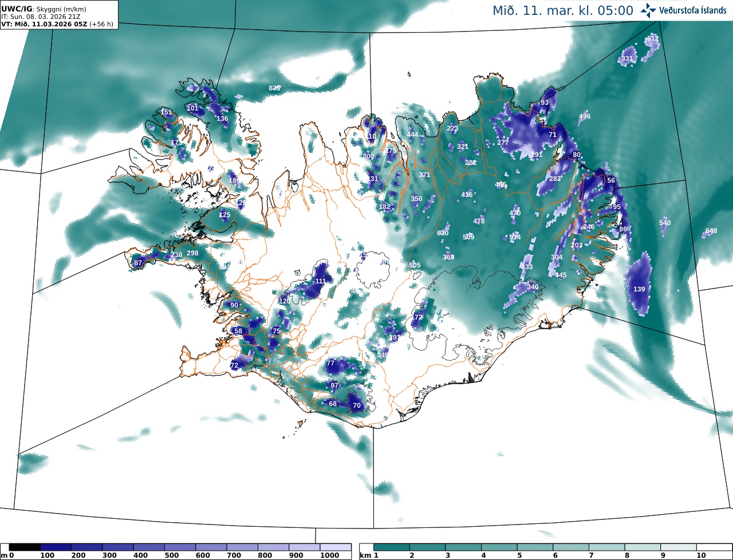The image size is (733, 560).
Task: Click the visibility value 371 on the map
Action: (424, 175)
